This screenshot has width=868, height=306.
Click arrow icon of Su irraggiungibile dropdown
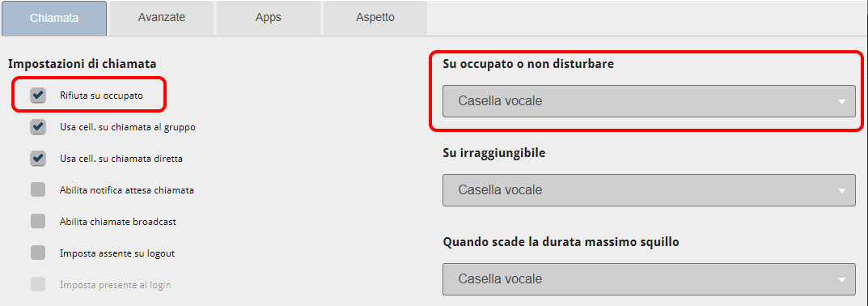[x=842, y=191]
